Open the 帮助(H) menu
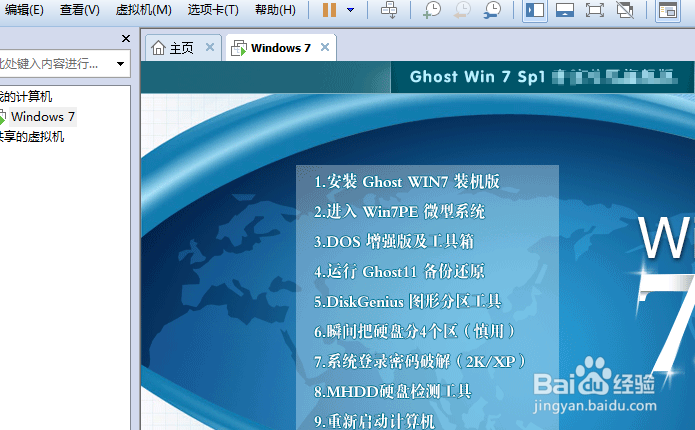 [275, 10]
